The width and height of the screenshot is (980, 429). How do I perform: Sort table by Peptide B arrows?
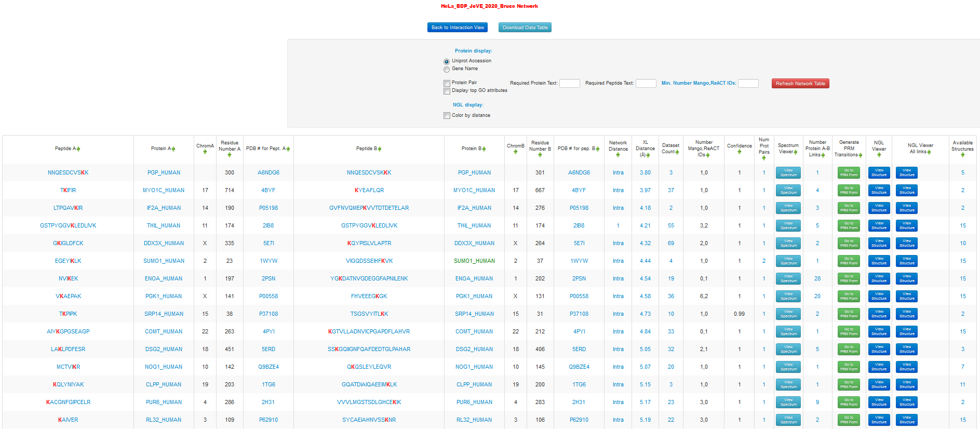coord(380,149)
